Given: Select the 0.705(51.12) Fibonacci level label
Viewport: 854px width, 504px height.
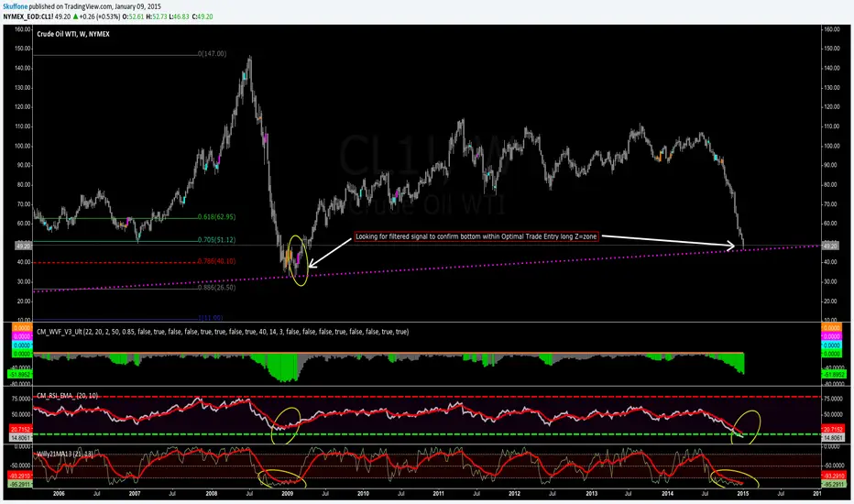Looking at the screenshot, I should [216, 240].
